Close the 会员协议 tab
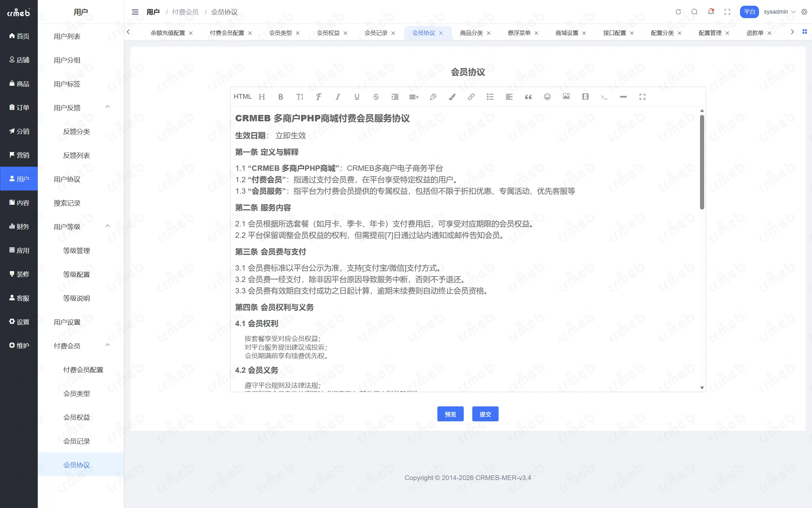Screen dimensions: 812x508 coord(441,33)
